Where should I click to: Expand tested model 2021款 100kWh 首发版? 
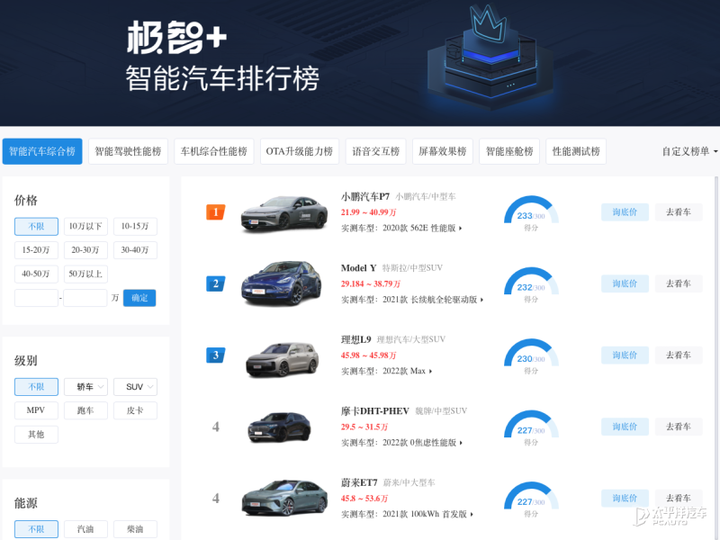tap(428, 514)
